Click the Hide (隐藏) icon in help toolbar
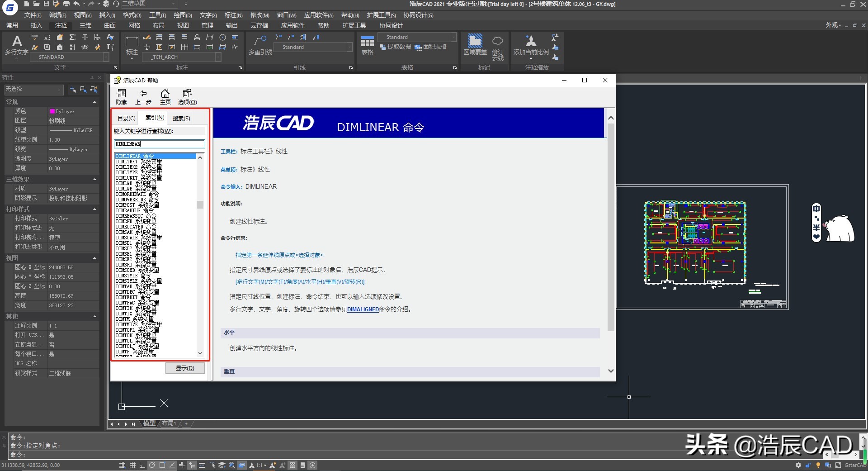 121,96
